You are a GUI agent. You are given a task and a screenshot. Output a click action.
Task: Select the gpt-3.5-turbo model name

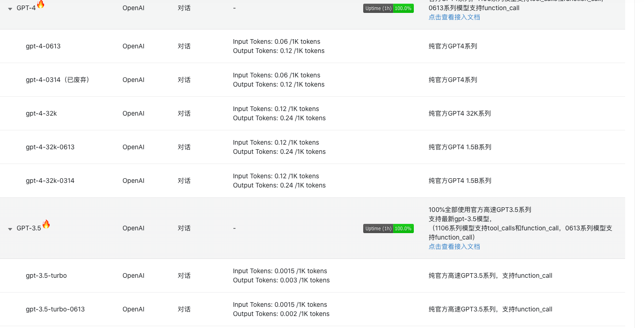point(46,275)
